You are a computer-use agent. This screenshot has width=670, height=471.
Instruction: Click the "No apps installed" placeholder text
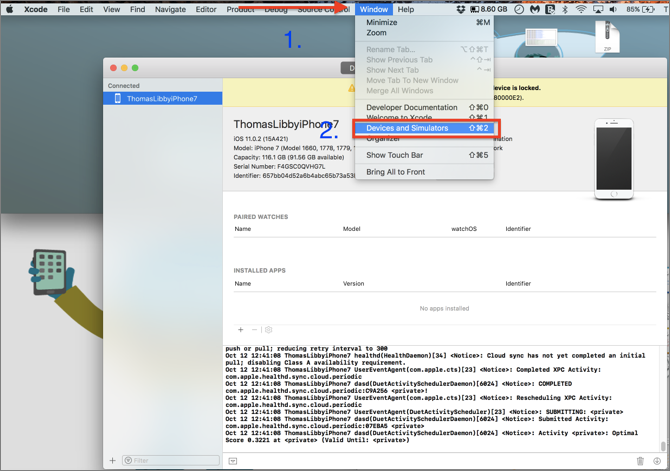tap(444, 308)
